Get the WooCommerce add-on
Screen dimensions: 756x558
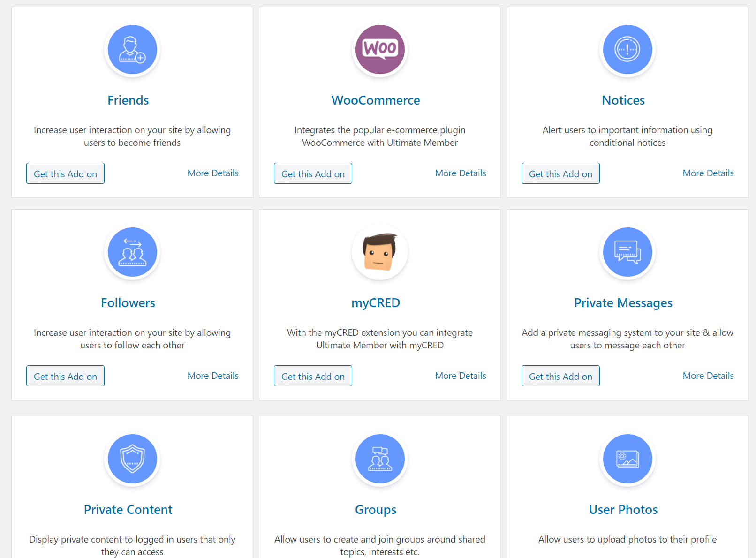[x=313, y=173]
